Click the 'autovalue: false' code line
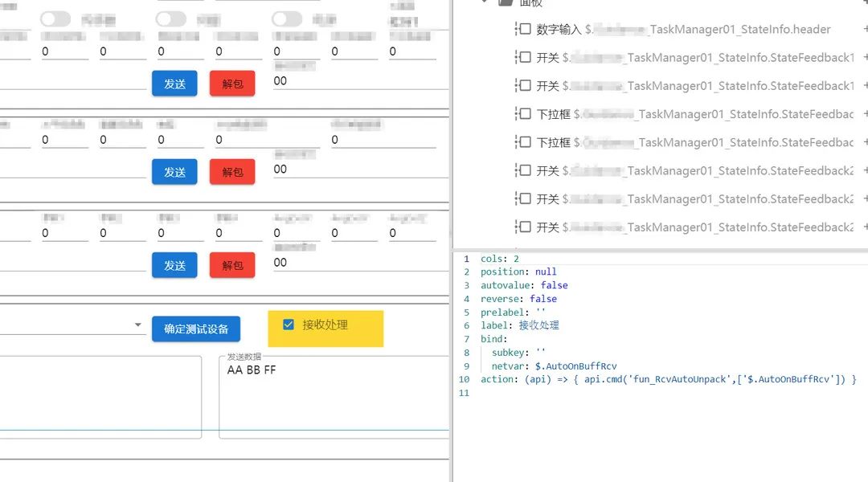 point(524,285)
